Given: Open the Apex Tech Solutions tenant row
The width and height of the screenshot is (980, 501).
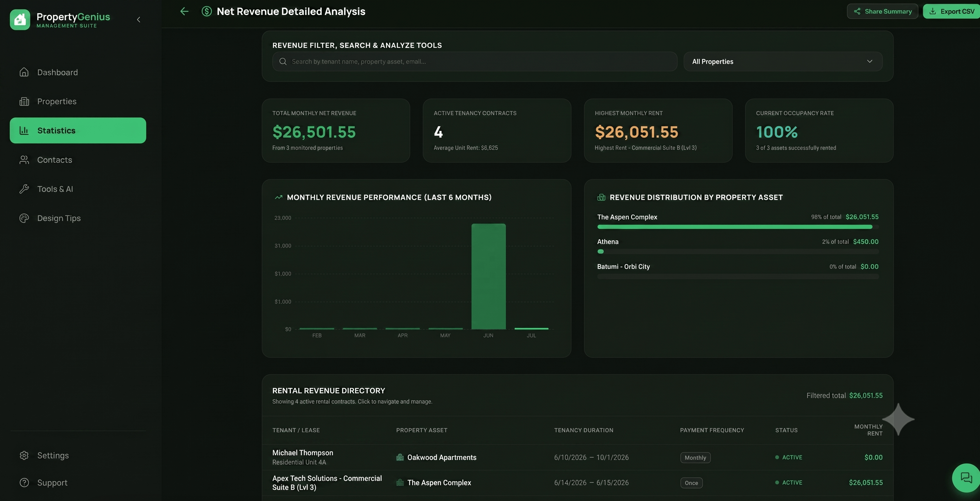Looking at the screenshot, I should 577,483.
